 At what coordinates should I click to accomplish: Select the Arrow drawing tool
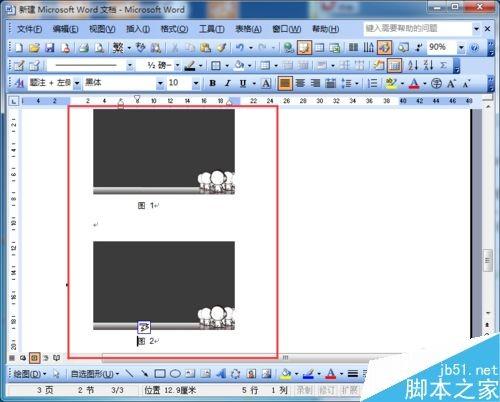pos(144,374)
